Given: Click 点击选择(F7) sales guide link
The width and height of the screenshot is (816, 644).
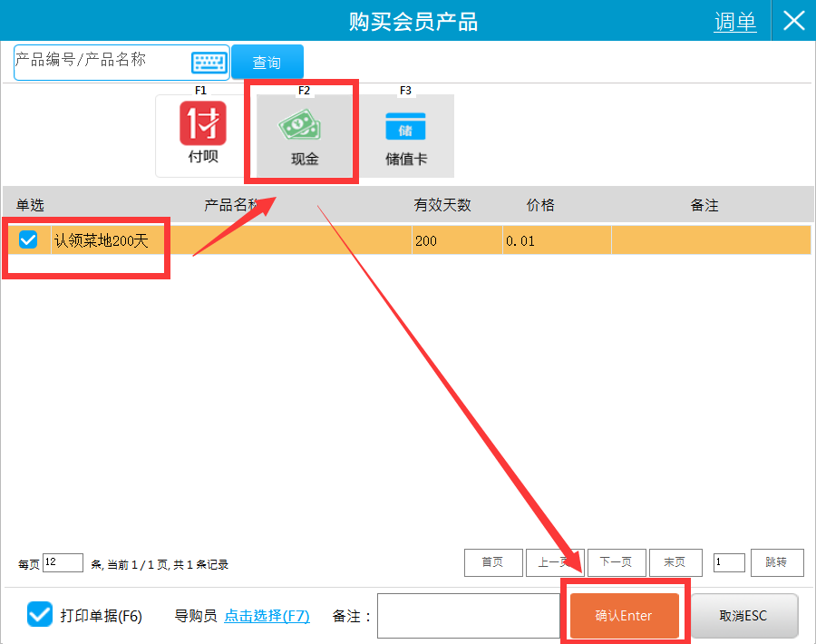Looking at the screenshot, I should click(x=267, y=616).
